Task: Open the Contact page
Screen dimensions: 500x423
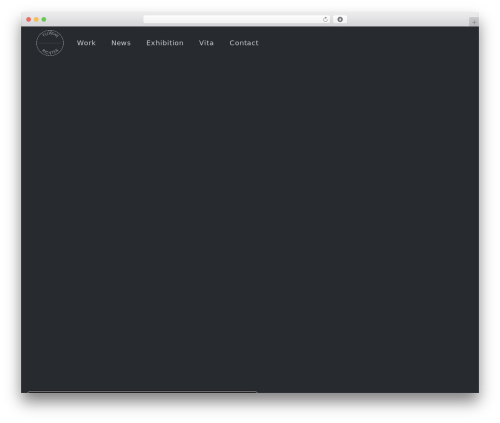Action: coord(244,43)
